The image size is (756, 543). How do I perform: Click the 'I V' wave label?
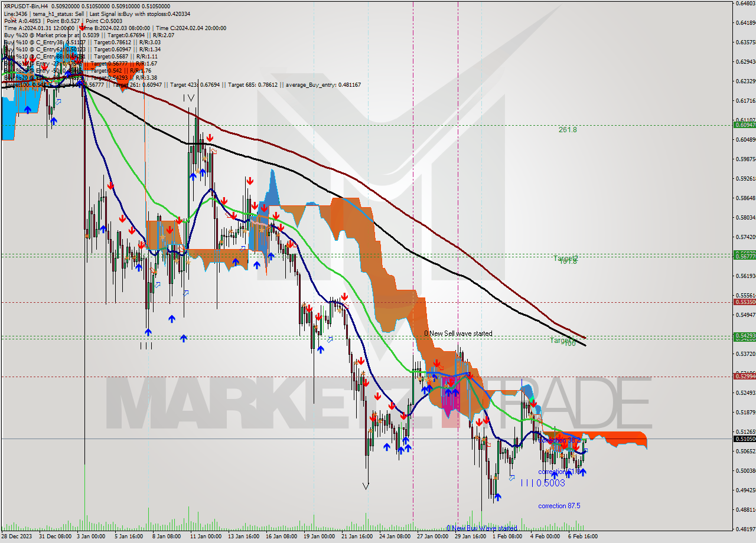188,98
